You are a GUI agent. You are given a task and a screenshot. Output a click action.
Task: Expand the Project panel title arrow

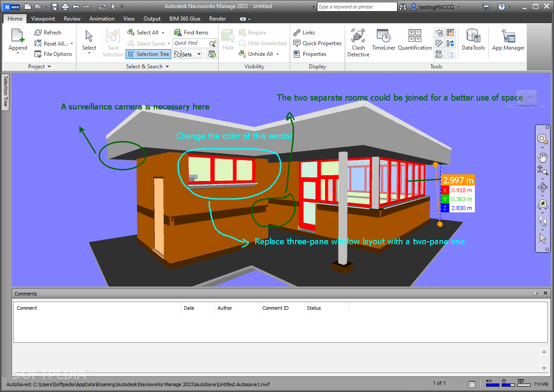tap(49, 67)
